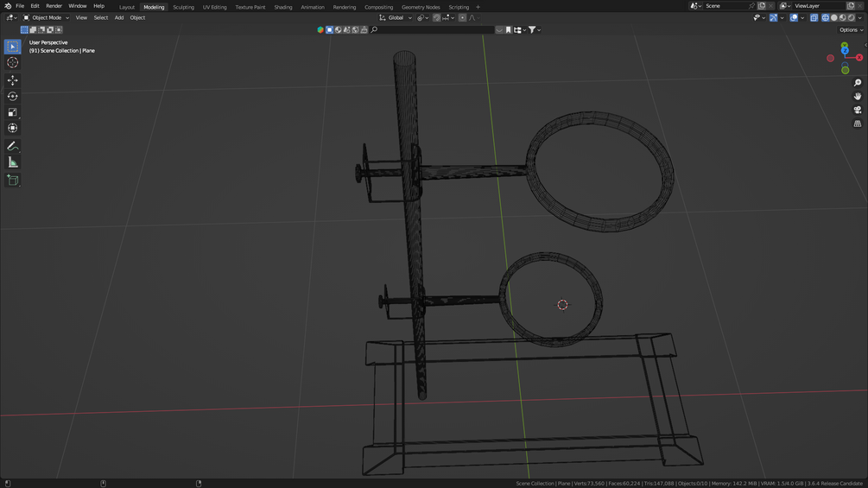Open the snapping options dropdown

(x=449, y=17)
